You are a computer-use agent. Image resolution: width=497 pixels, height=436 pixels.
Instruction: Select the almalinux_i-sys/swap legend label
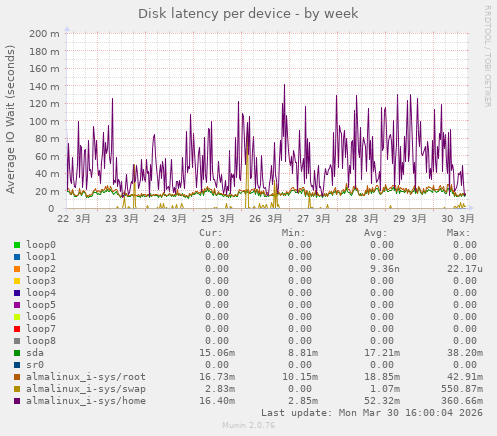pyautogui.click(x=86, y=389)
